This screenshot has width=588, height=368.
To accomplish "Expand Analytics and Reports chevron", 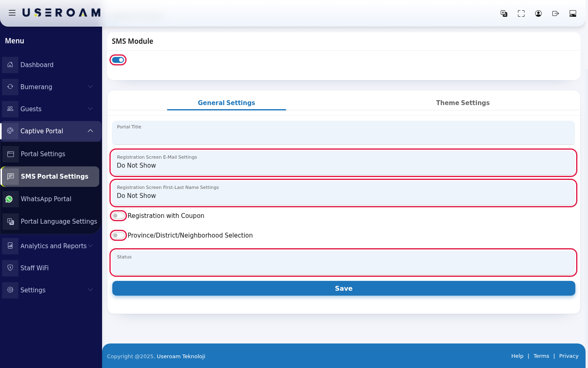I will click(91, 246).
